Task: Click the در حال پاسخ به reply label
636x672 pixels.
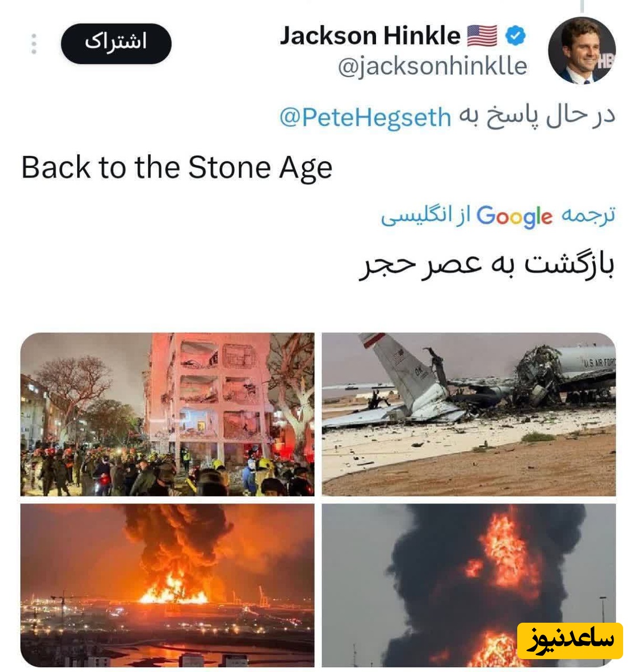Action: tap(537, 116)
